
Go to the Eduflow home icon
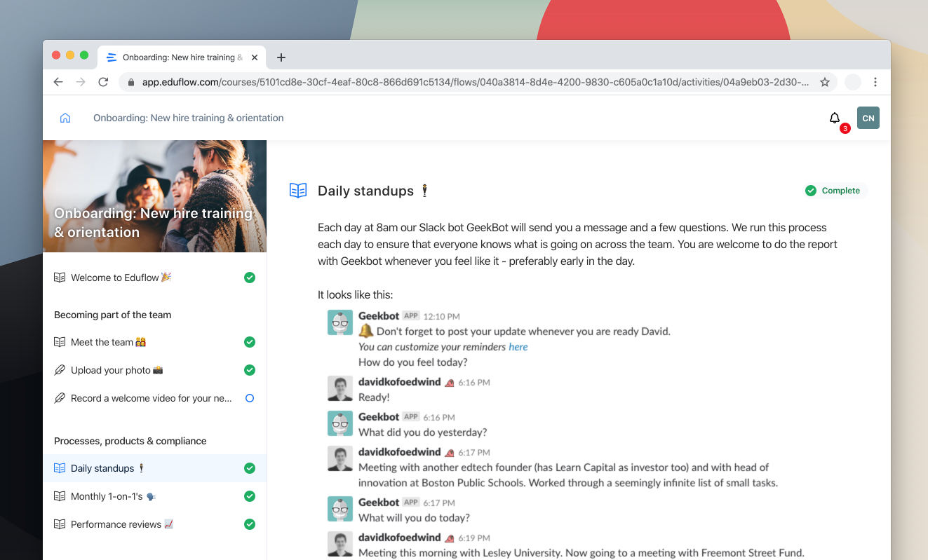tap(65, 118)
